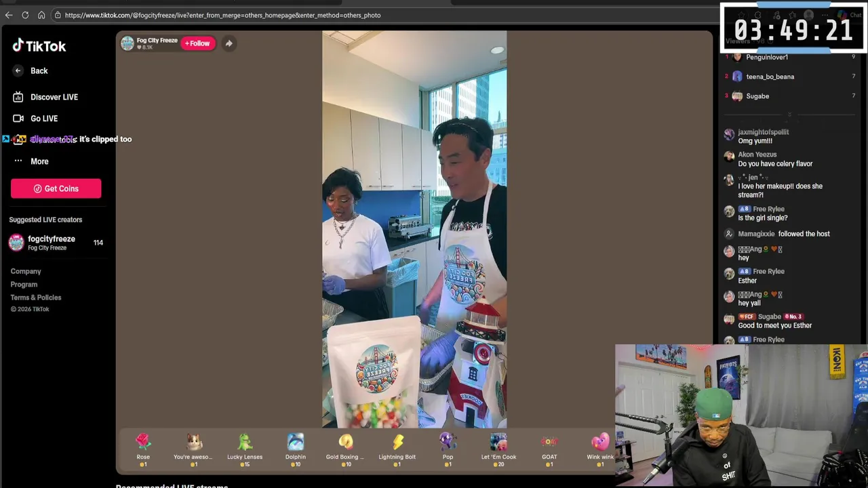
Task: Open suggested creator fogcityfreeze
Action: [56, 243]
